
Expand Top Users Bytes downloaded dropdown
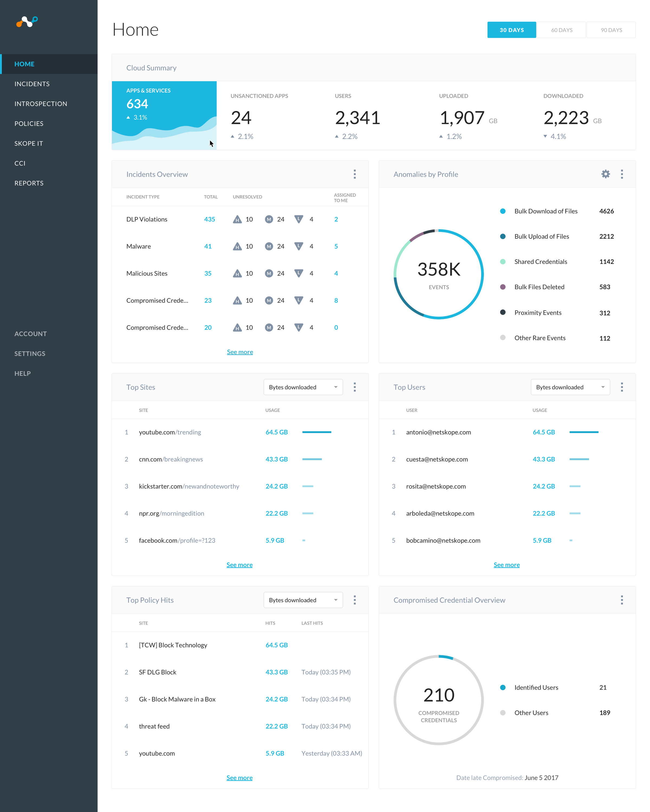(x=570, y=387)
